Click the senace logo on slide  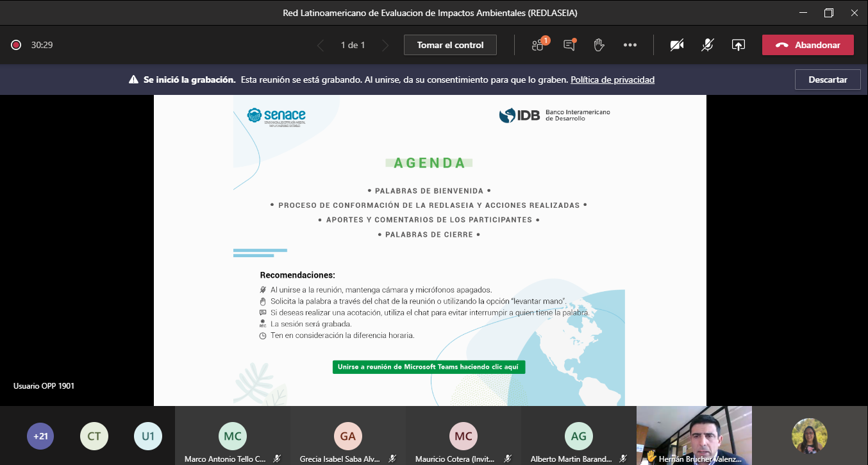click(x=276, y=117)
